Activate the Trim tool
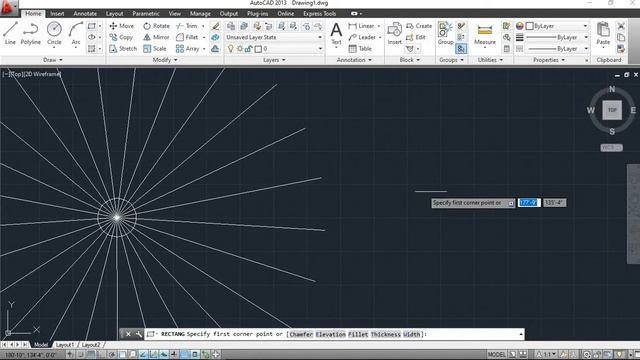640x360 pixels. tap(187, 26)
